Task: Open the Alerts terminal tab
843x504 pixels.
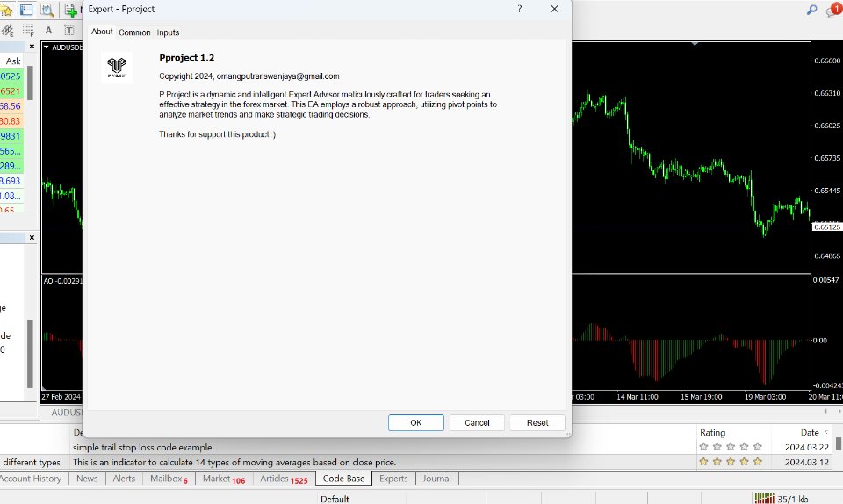Action: tap(124, 479)
